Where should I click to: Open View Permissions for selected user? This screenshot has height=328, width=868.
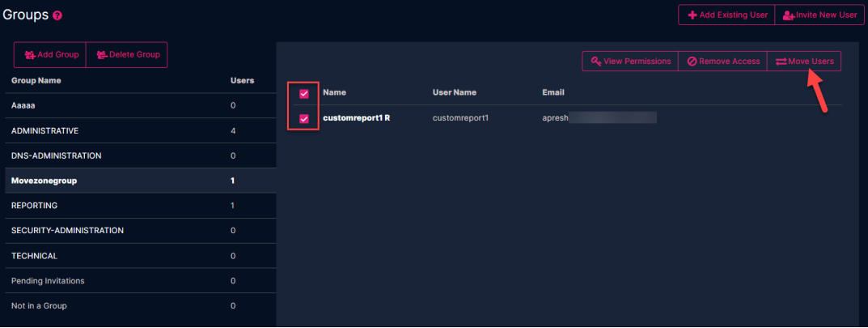630,62
